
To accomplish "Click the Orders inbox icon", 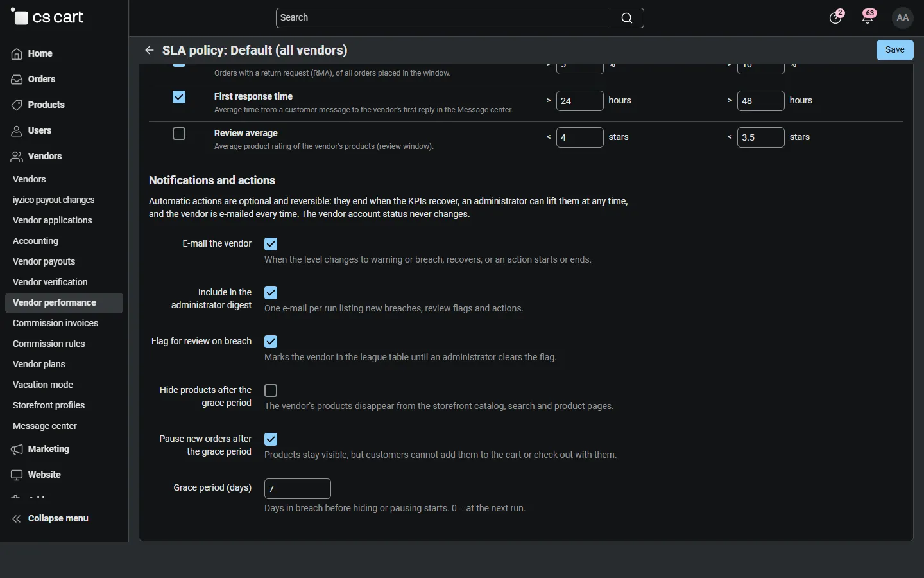I will point(17,80).
